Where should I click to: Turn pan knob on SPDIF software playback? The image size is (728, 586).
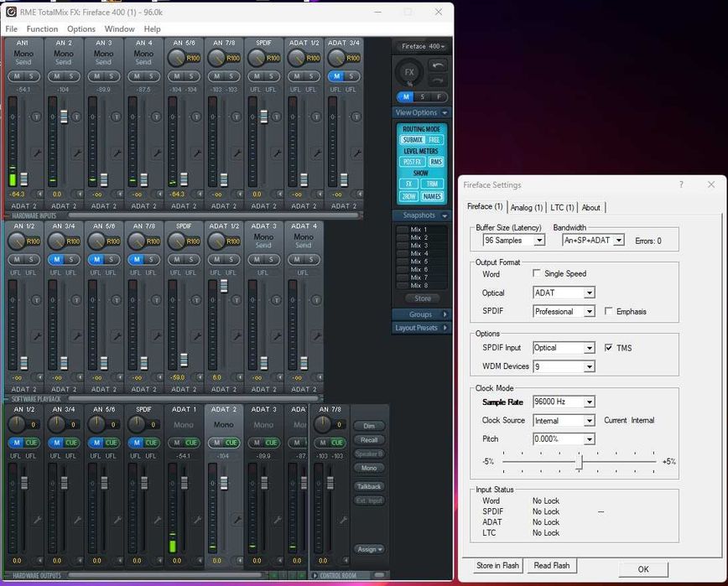pyautogui.click(x=176, y=241)
